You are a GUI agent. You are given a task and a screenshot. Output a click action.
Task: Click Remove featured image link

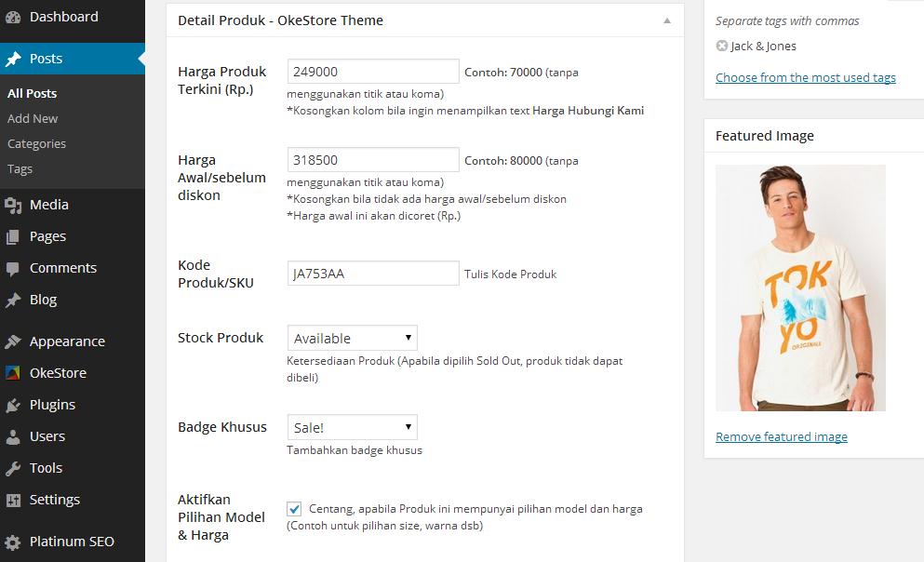click(781, 436)
